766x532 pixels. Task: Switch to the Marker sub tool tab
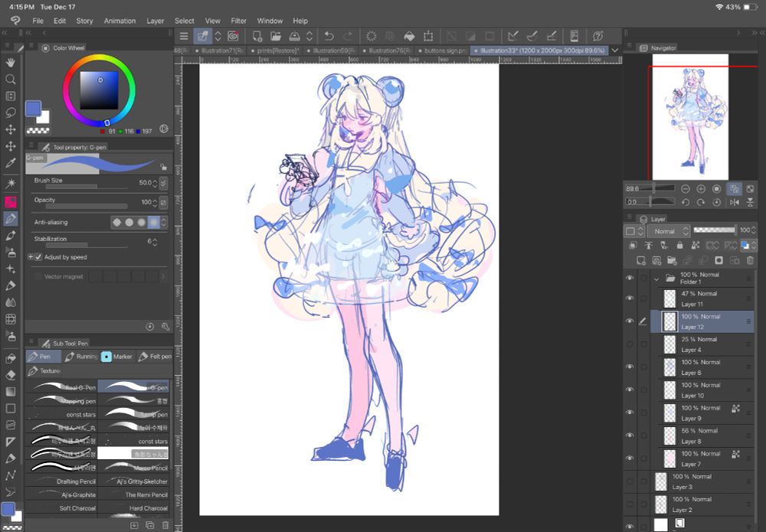tap(116, 357)
